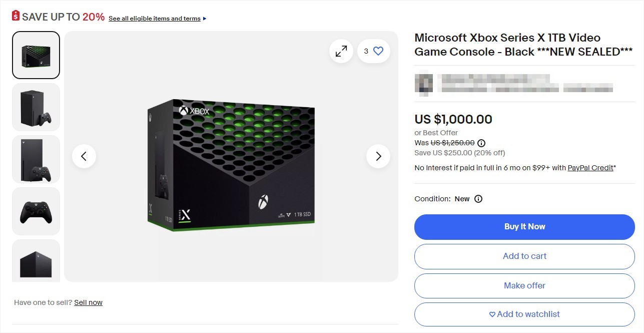Viewport: 644px width, 333px height.
Task: Open the info tooltip beside the crossed-out price
Action: point(481,143)
